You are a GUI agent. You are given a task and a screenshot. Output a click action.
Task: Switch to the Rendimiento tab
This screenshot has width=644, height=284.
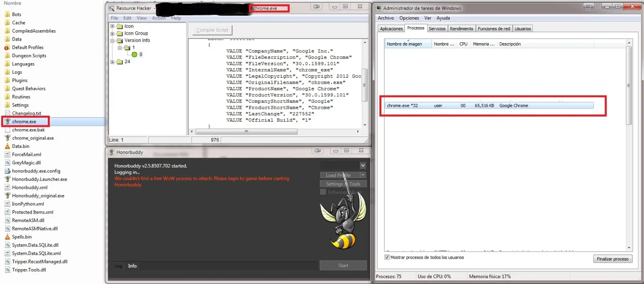click(x=462, y=29)
